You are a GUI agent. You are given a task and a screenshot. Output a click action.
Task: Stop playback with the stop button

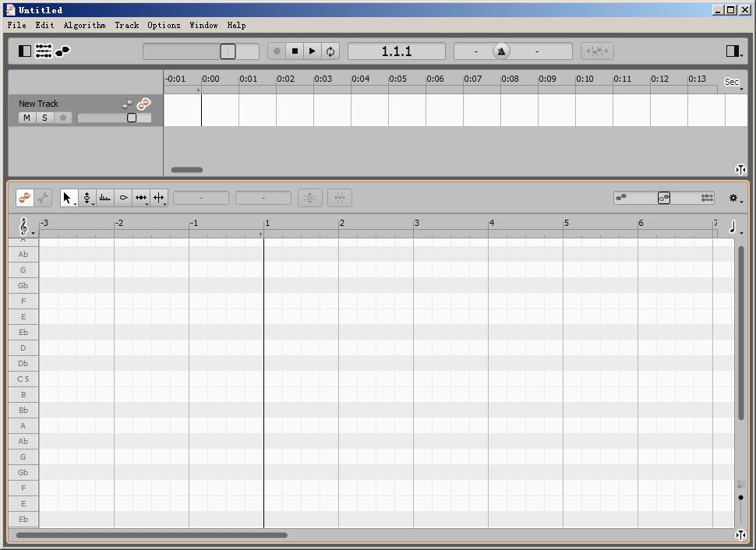click(x=295, y=51)
